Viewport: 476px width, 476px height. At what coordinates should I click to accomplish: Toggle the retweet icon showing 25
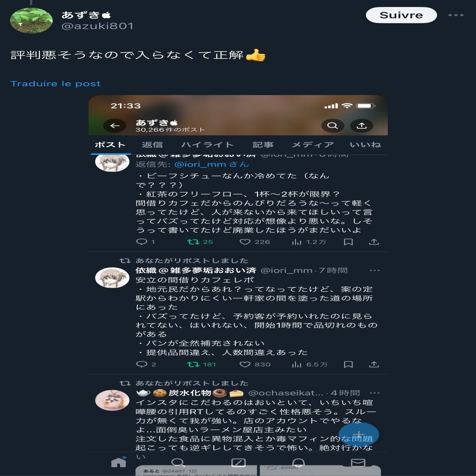coord(193,242)
